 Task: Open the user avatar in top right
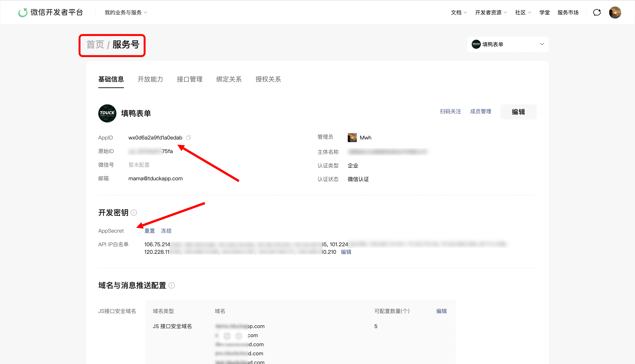pos(615,12)
